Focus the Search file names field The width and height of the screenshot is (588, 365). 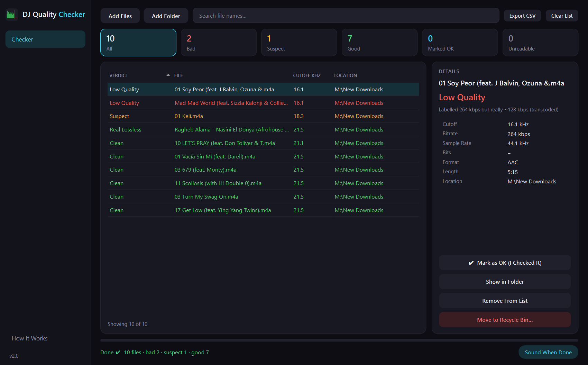pyautogui.click(x=346, y=16)
